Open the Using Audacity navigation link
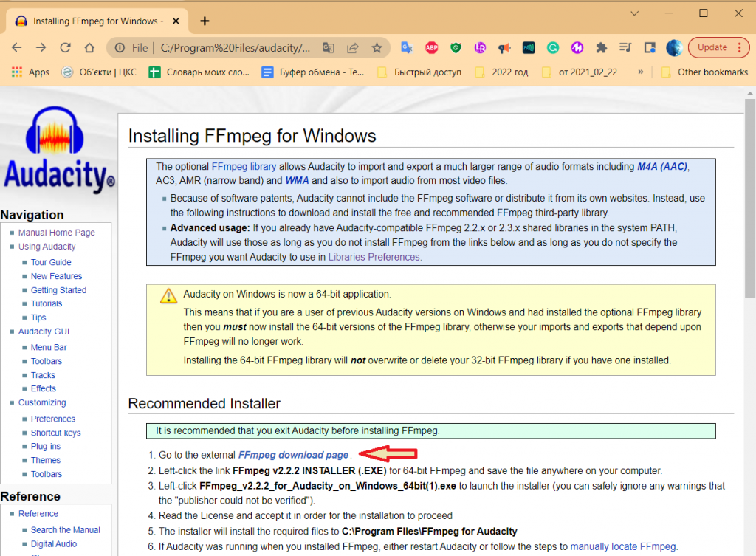The width and height of the screenshot is (756, 556). pos(47,247)
